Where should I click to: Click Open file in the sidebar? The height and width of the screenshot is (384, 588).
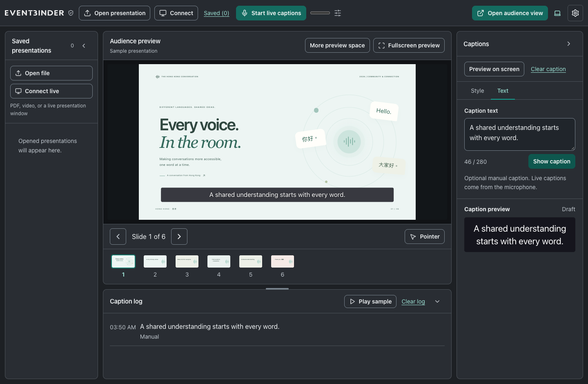(x=51, y=73)
